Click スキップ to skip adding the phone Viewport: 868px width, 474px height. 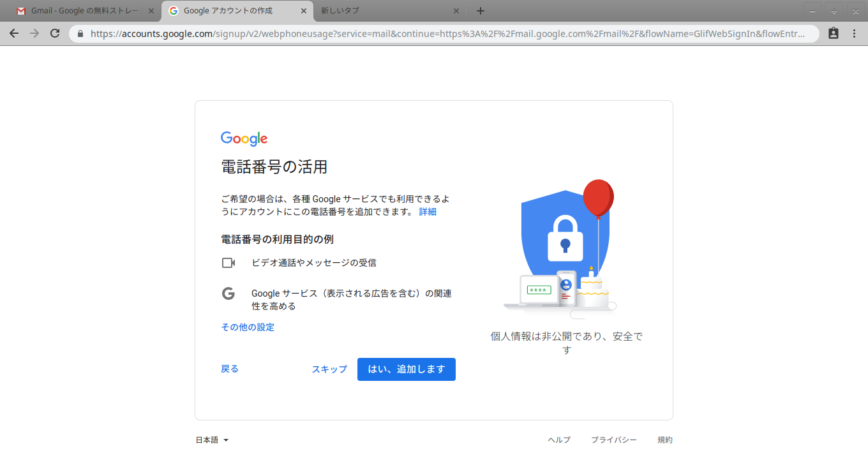[x=329, y=369]
